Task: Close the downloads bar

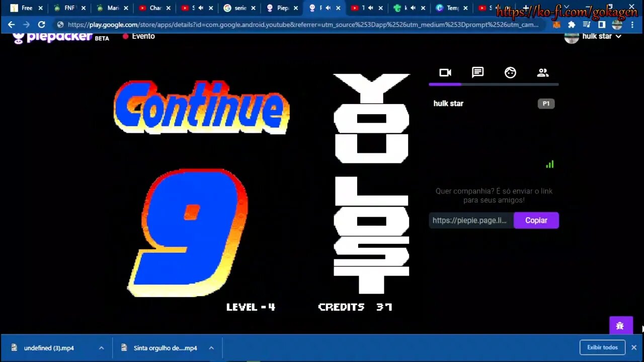Action: click(x=634, y=347)
